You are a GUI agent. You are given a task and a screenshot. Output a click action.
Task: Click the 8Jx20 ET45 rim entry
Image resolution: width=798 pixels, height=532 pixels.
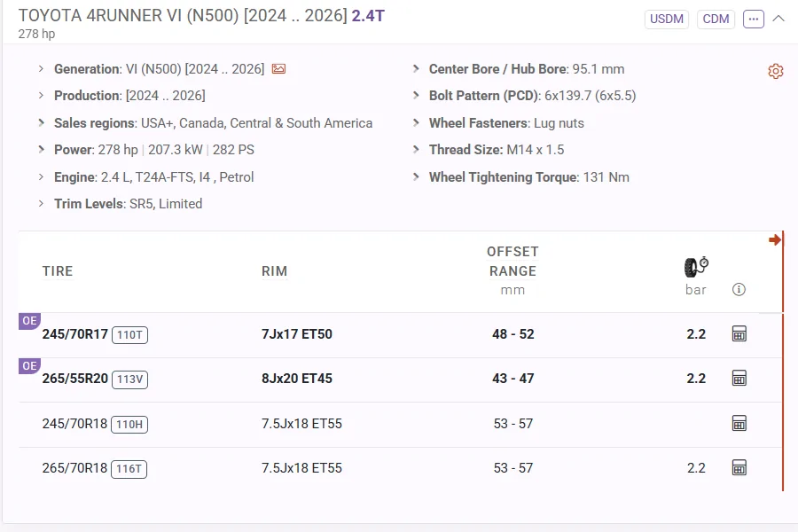point(297,379)
